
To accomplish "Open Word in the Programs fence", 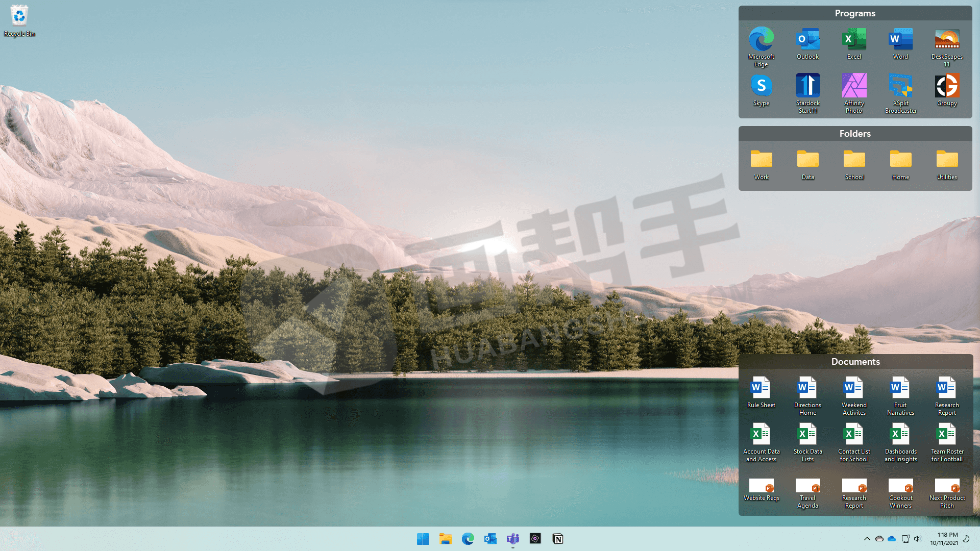I will click(x=900, y=44).
